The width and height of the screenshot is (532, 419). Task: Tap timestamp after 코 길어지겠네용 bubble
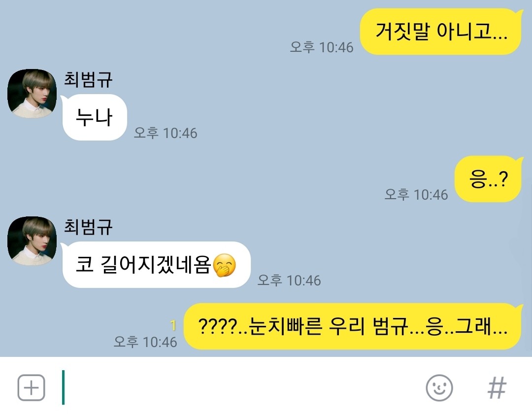pos(289,280)
